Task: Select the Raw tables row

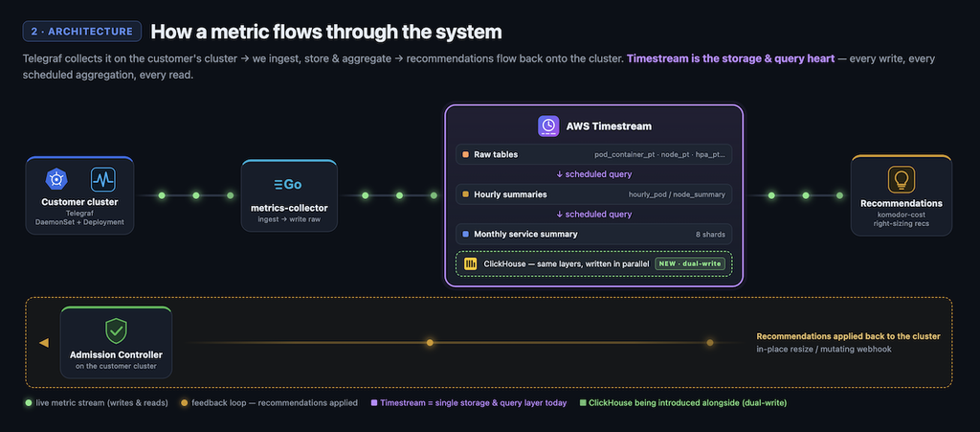Action: tap(593, 154)
